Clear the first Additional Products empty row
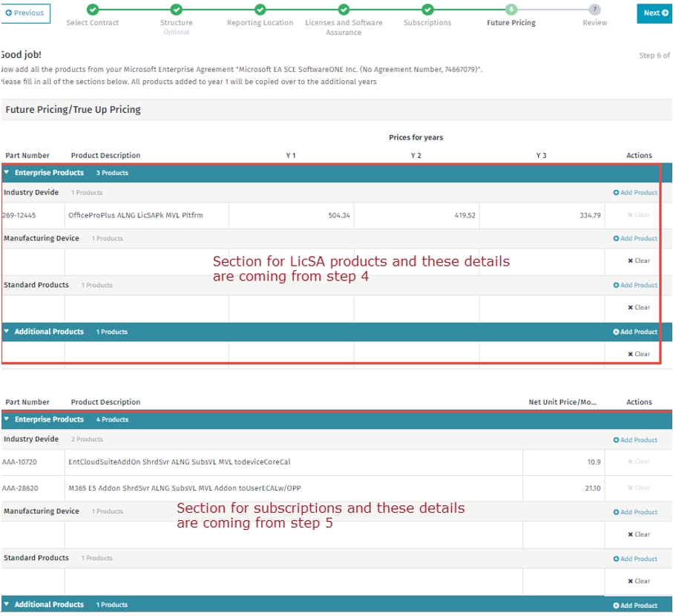 click(639, 354)
